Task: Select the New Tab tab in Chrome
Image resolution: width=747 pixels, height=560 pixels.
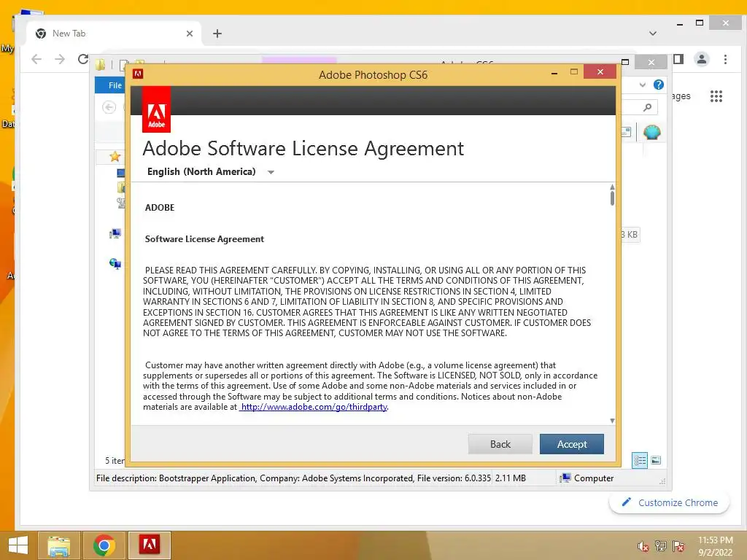Action: click(115, 34)
